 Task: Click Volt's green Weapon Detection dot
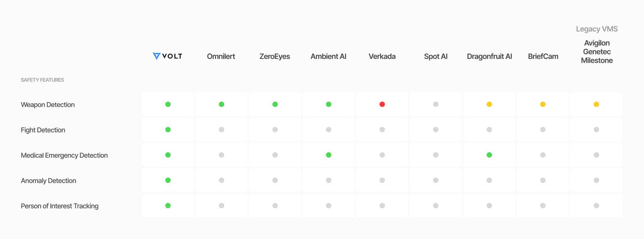168,104
